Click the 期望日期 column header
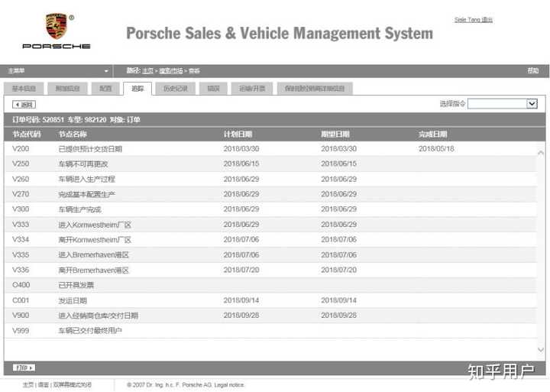The image size is (550, 392). [x=335, y=134]
